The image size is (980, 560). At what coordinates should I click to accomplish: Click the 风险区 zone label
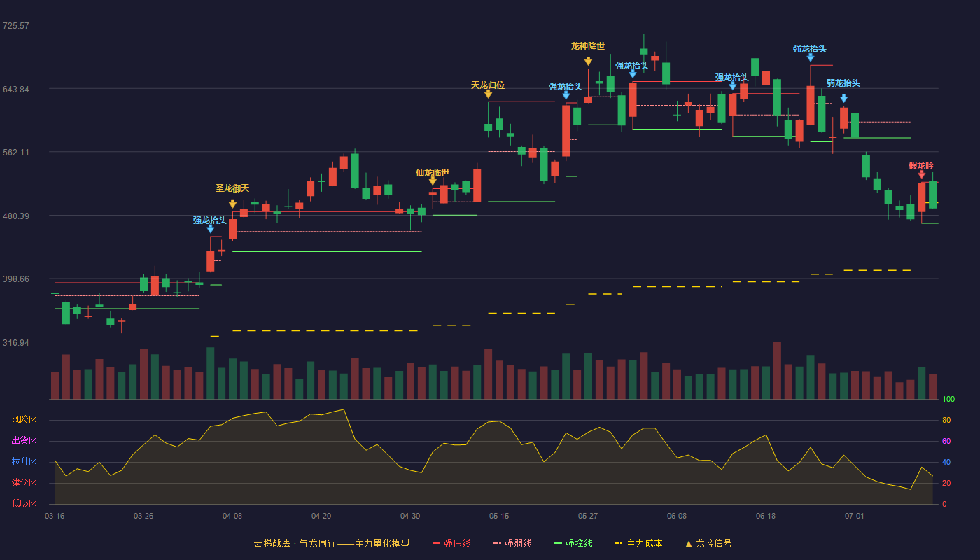(x=24, y=420)
